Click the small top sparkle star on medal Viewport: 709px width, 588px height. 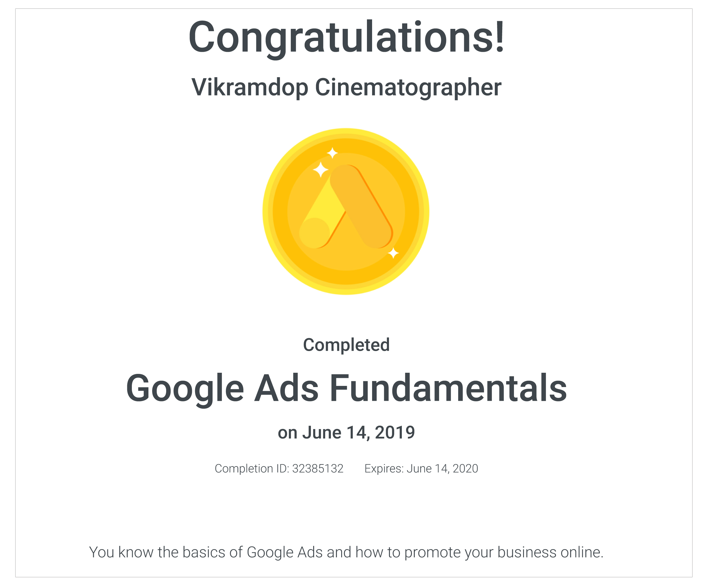click(x=332, y=153)
